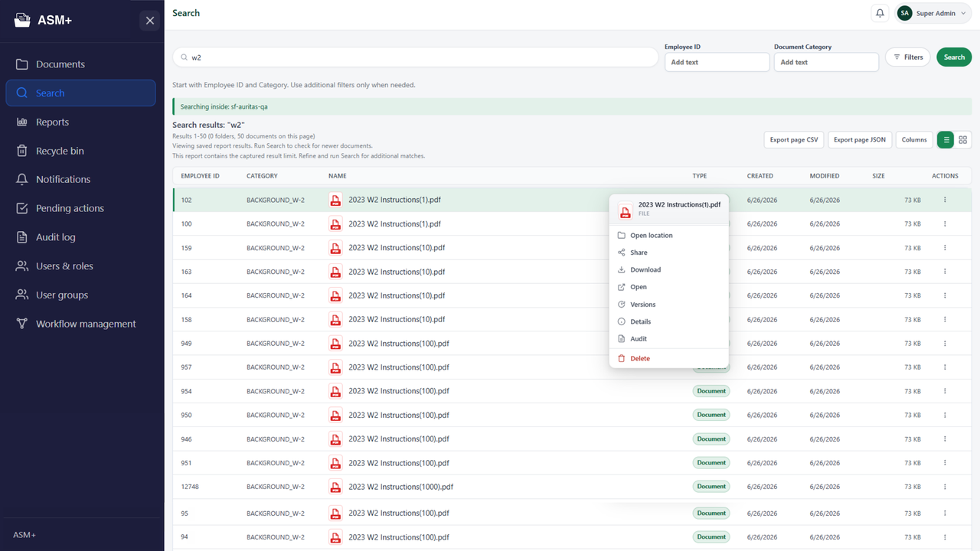Click the ASM+ logo icon
This screenshot has height=551, width=980.
click(23, 21)
